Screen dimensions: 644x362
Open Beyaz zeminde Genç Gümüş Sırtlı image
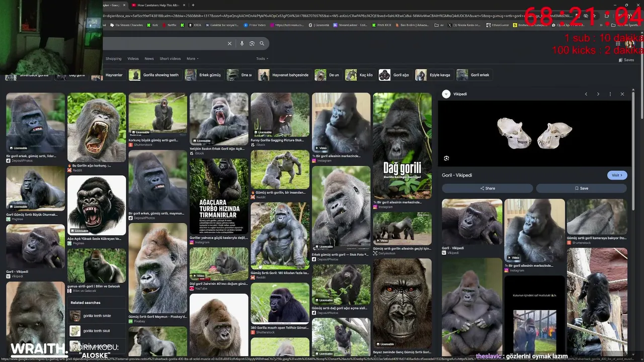click(402, 303)
